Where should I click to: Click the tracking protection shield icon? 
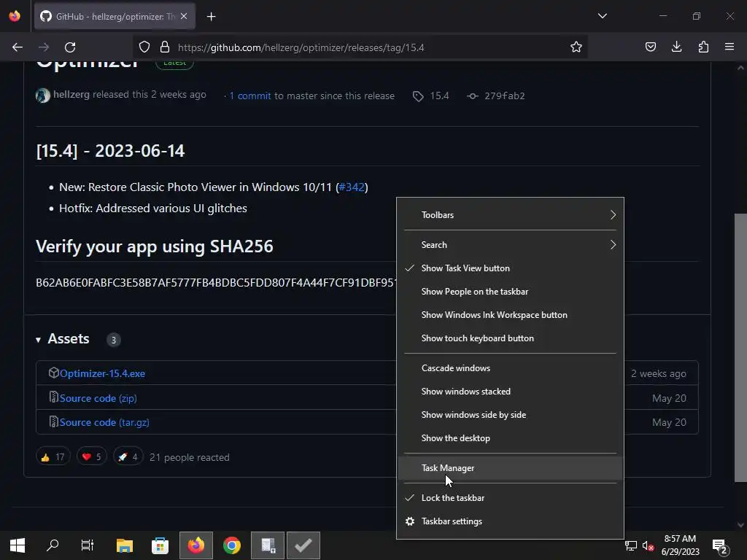(x=144, y=47)
